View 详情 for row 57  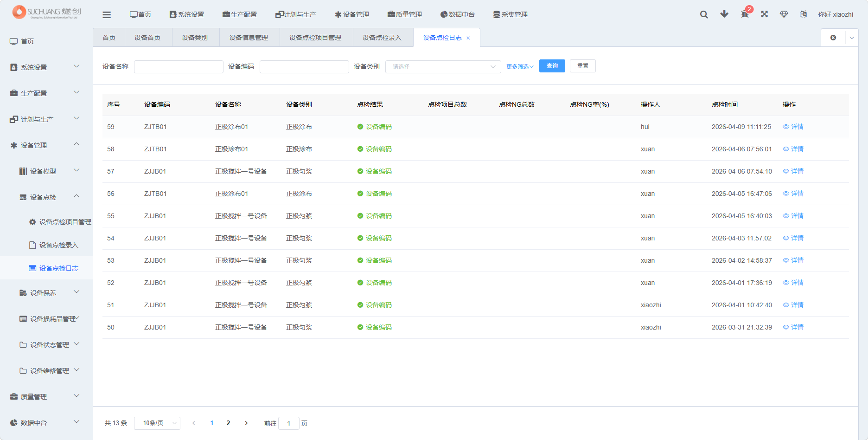pyautogui.click(x=793, y=171)
